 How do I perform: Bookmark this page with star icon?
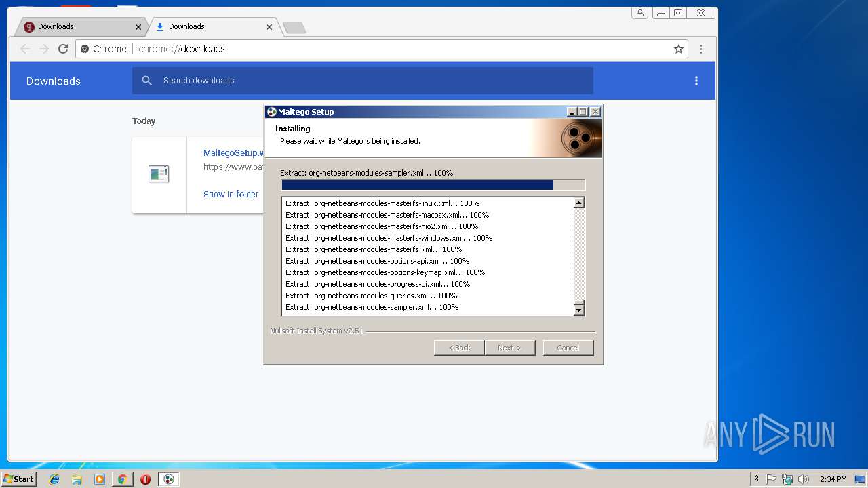click(678, 49)
